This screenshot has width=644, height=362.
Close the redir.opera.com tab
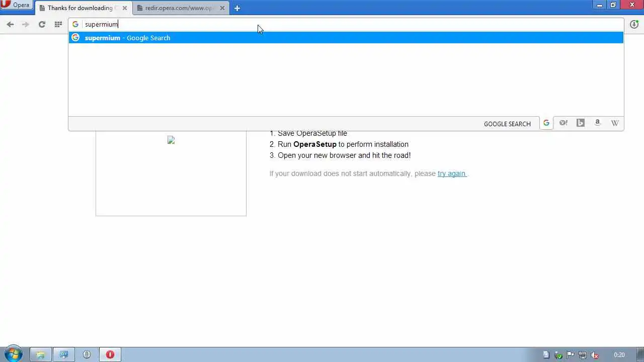[x=222, y=8]
